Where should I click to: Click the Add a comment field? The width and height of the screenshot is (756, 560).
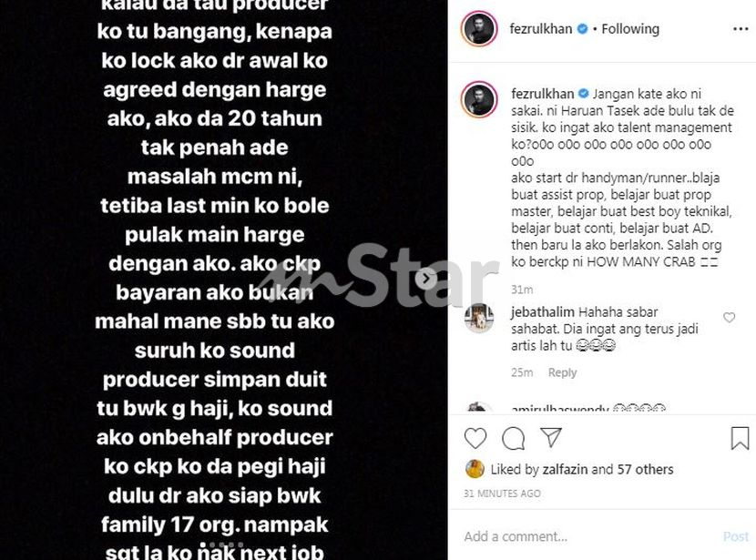588,536
